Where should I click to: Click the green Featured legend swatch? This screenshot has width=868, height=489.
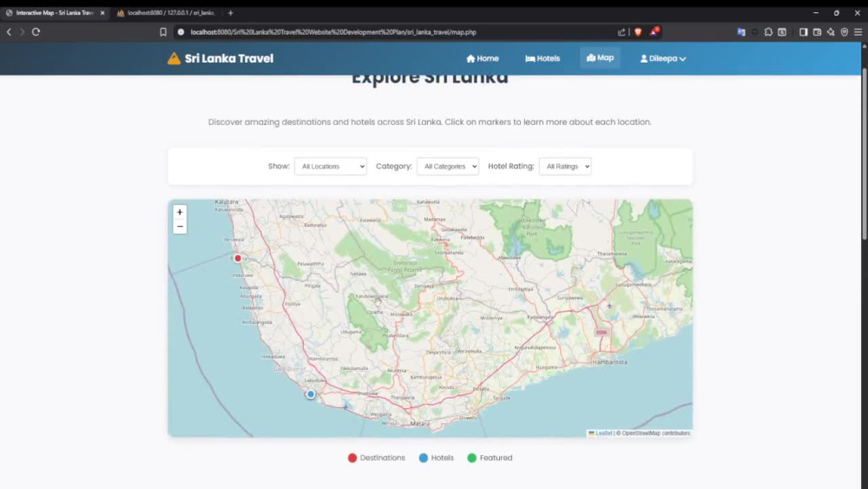(471, 458)
